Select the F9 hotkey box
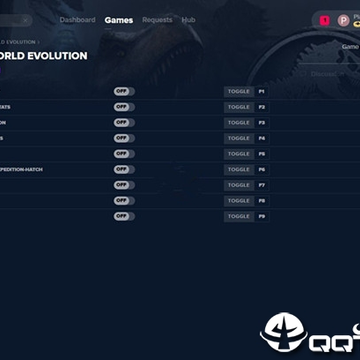This screenshot has height=360, width=360. coord(262,217)
